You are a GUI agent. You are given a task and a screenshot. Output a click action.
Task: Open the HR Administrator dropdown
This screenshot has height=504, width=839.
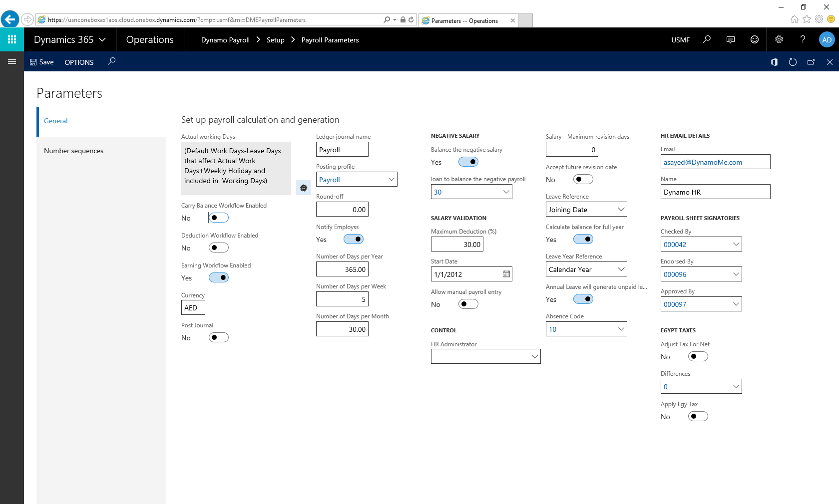(x=534, y=356)
